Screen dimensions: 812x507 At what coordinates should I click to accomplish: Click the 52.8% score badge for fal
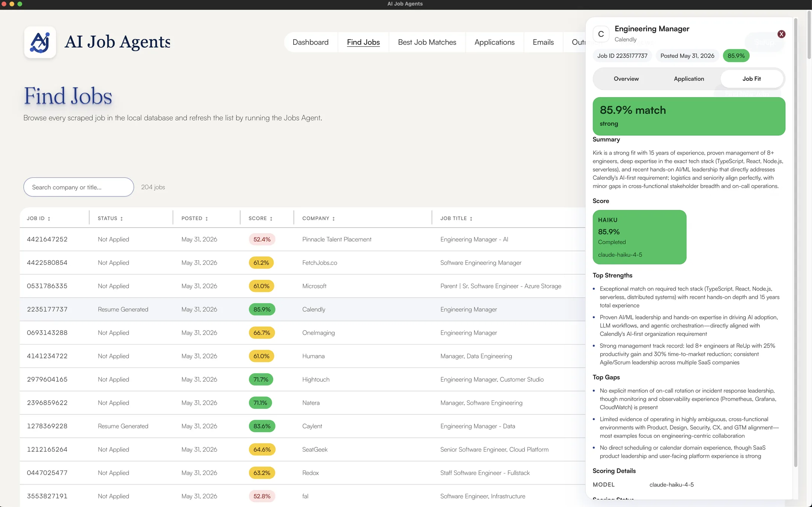tap(262, 496)
